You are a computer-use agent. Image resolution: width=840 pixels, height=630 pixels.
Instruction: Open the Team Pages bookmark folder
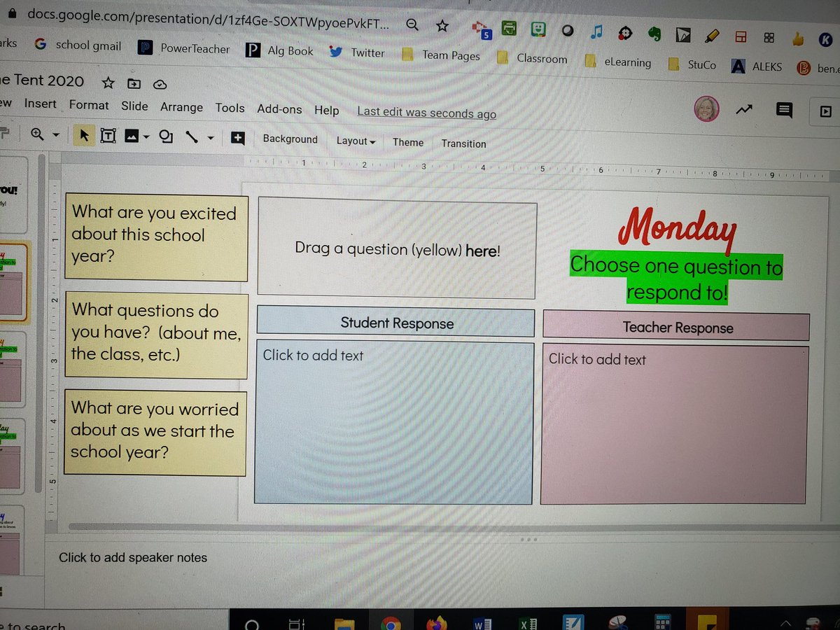coord(440,55)
